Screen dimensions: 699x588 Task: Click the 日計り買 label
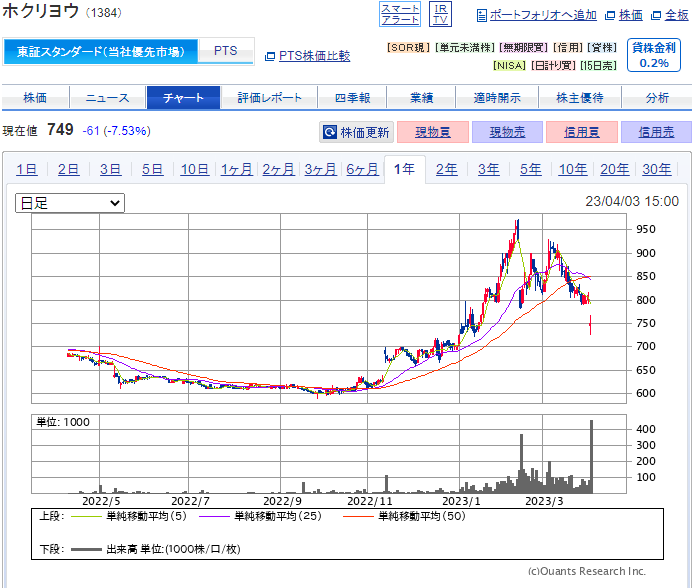(553, 66)
